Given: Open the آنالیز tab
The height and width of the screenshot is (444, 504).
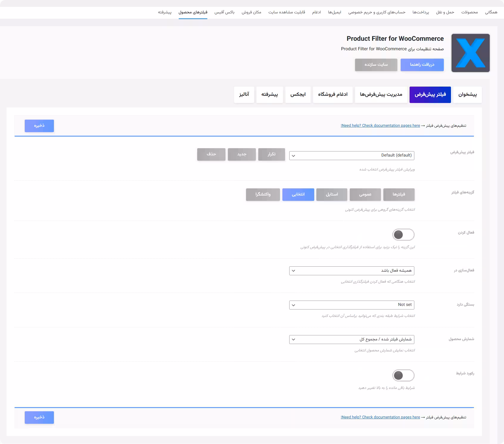Looking at the screenshot, I should click(244, 95).
